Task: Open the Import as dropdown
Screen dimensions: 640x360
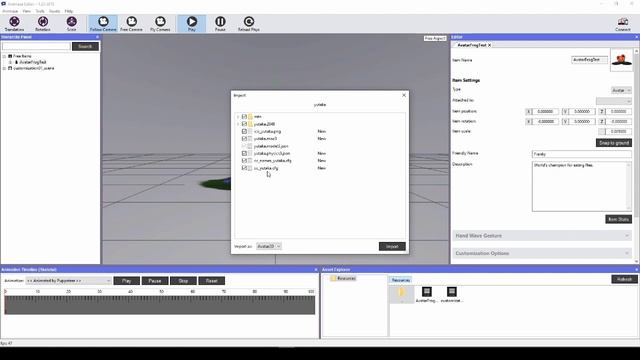Action: pyautogui.click(x=269, y=246)
